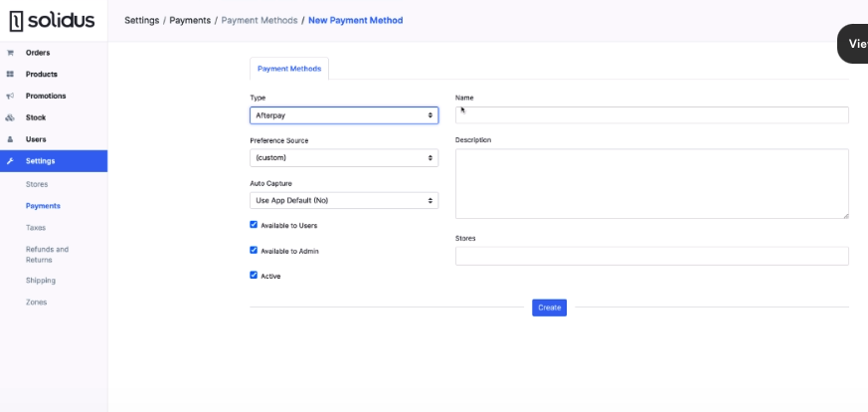Open the Type dropdown showing Afterpay
This screenshot has width=868, height=412.
point(343,115)
